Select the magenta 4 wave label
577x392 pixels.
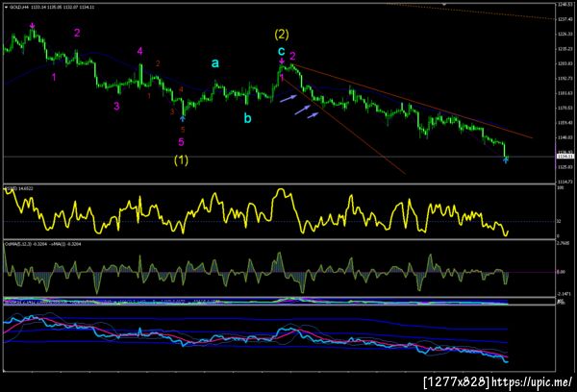(139, 51)
